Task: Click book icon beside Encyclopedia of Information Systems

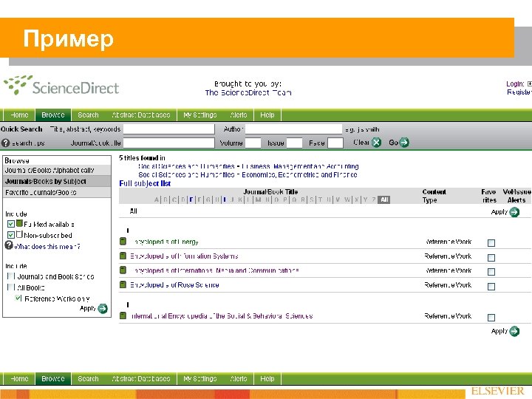Action: click(x=123, y=256)
